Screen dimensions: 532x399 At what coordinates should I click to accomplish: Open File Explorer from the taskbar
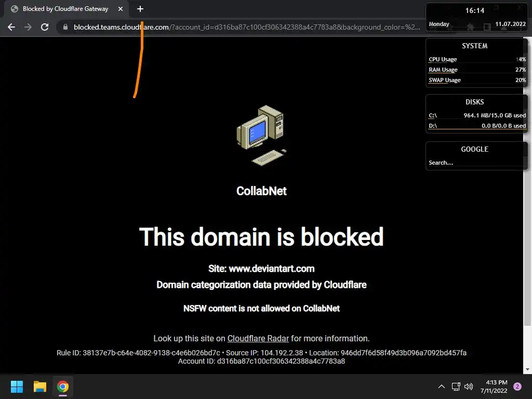tap(39, 387)
